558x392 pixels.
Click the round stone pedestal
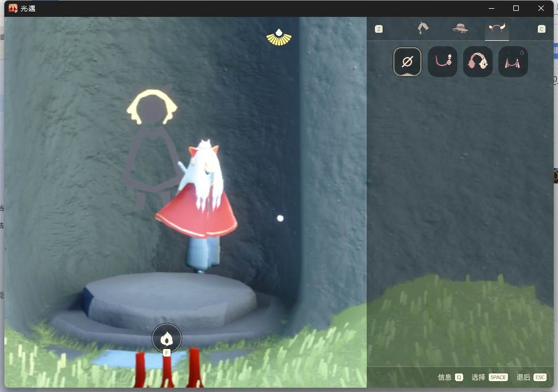169,301
